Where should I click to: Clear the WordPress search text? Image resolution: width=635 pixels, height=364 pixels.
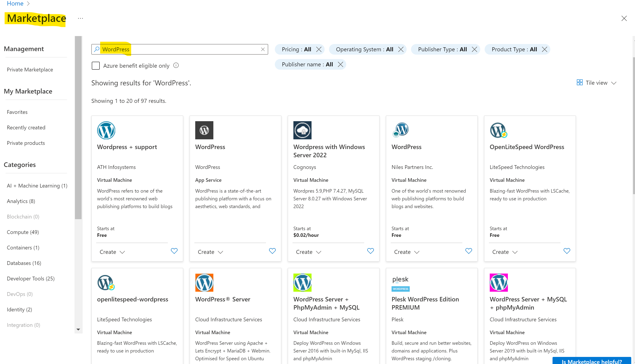tap(263, 49)
